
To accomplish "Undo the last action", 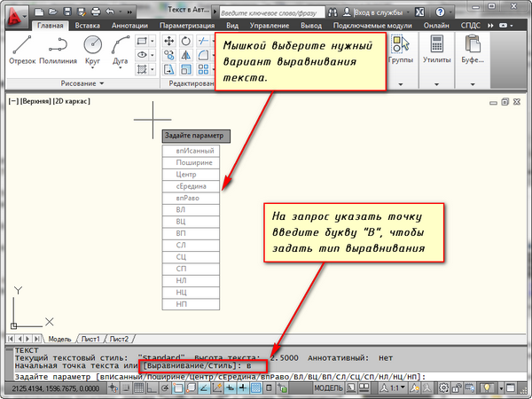I will click(x=110, y=12).
